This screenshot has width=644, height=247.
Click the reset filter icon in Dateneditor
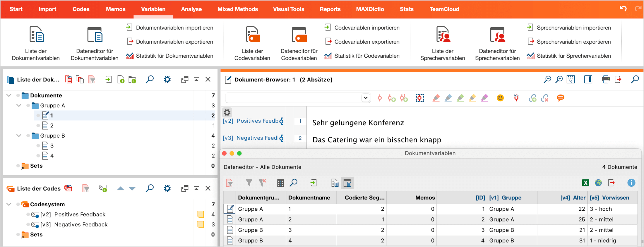click(262, 183)
